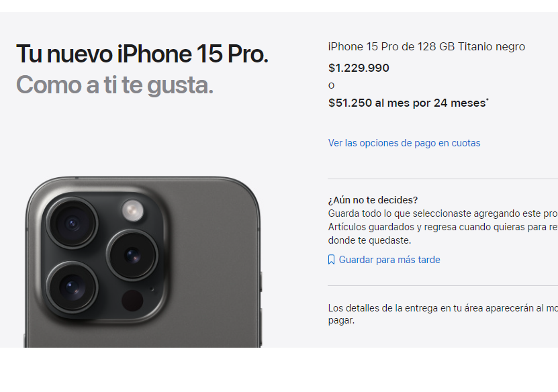
Task: Click the right-middle camera lens in photo
Action: (132, 256)
